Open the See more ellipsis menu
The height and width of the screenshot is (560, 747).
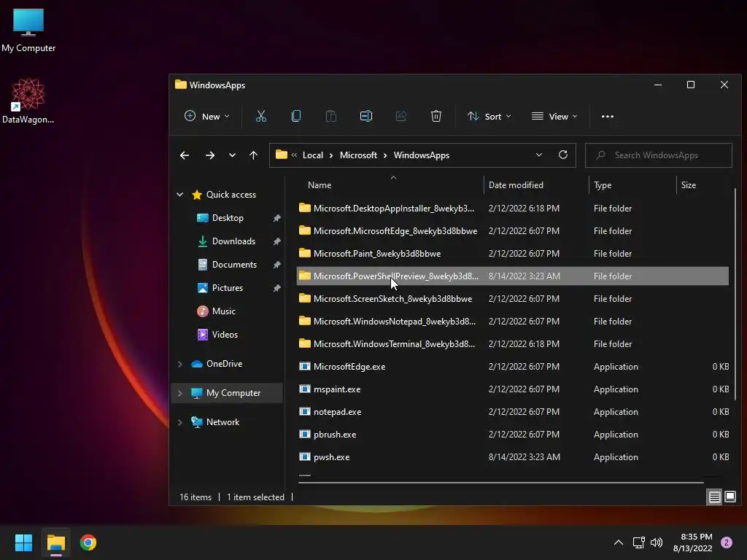608,116
